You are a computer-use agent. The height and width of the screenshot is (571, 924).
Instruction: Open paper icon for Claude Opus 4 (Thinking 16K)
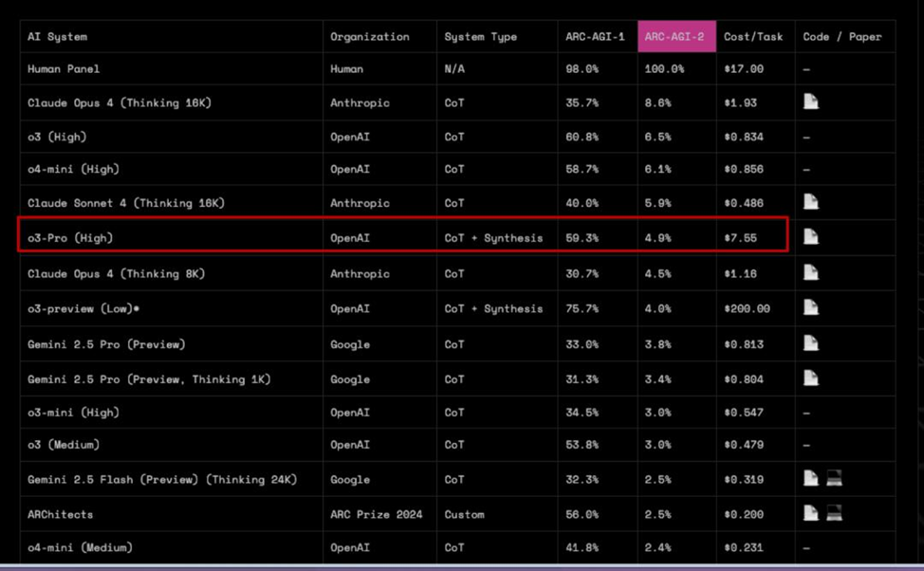(811, 101)
